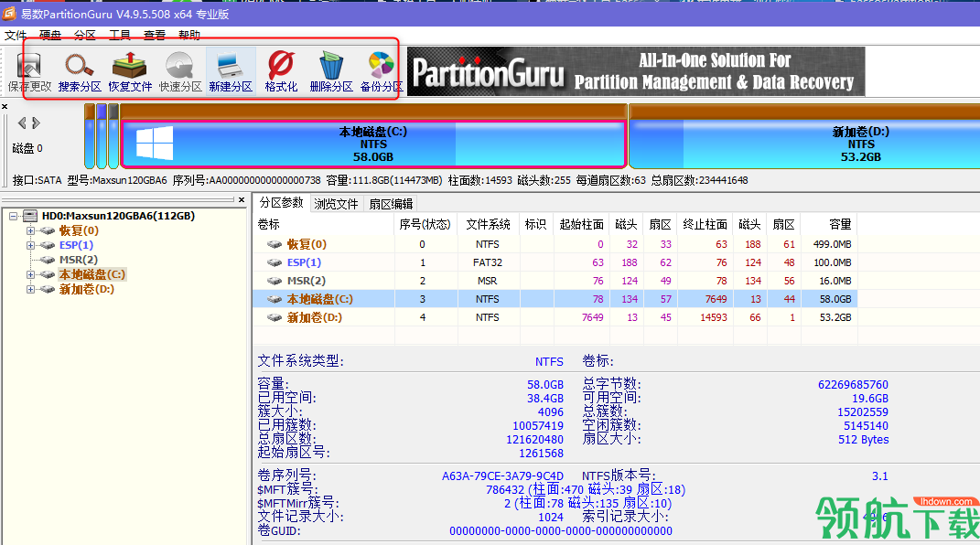The image size is (980, 545).
Task: Expand the 本地磁盘(C:) tree node
Action: (30, 274)
